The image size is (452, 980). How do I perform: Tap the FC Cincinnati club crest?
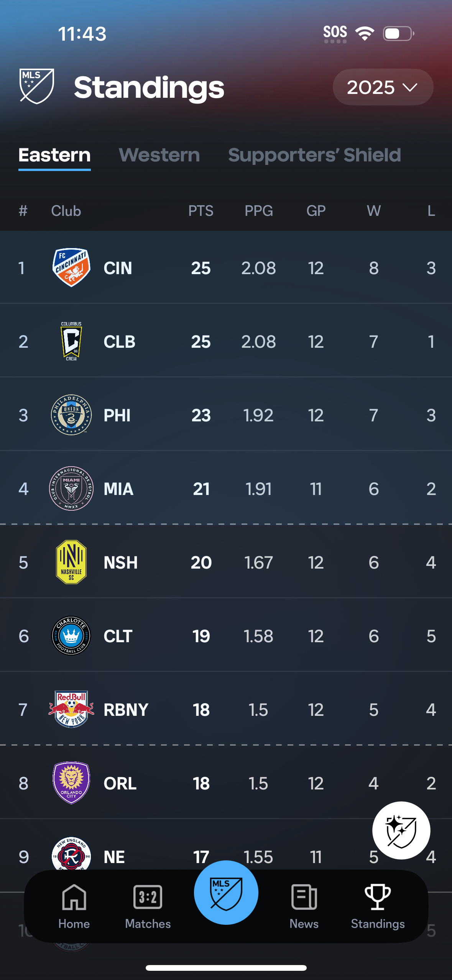click(x=71, y=268)
